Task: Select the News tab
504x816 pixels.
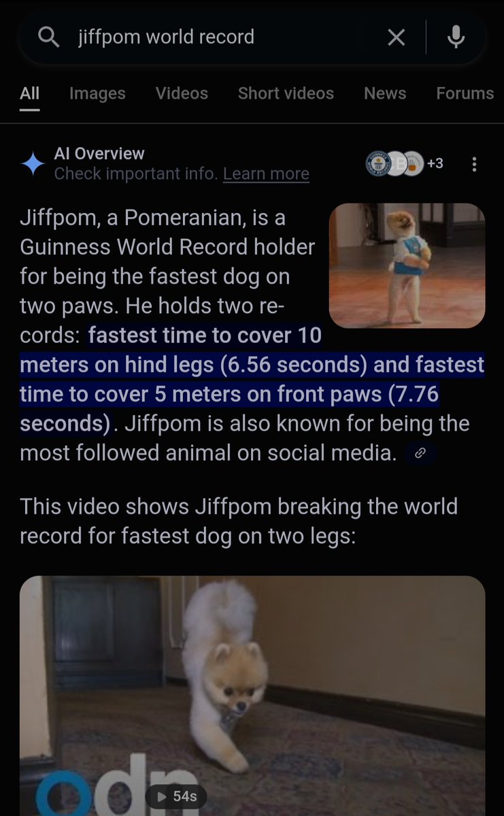Action: click(385, 93)
